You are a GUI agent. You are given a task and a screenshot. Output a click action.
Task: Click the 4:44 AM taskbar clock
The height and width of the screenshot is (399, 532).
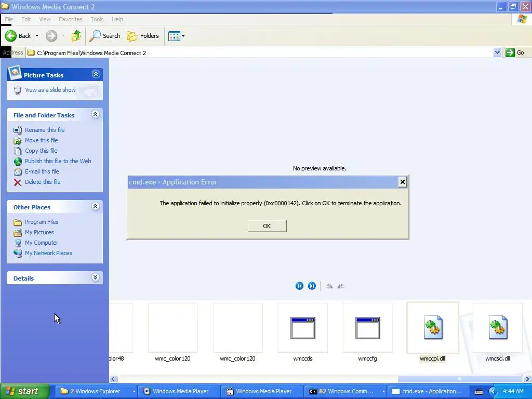(x=513, y=392)
